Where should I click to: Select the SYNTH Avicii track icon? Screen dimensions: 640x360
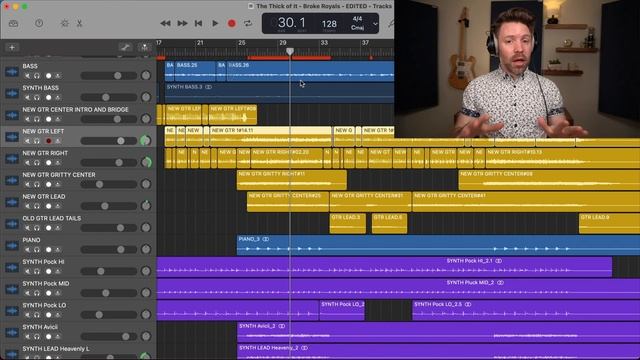(12, 333)
